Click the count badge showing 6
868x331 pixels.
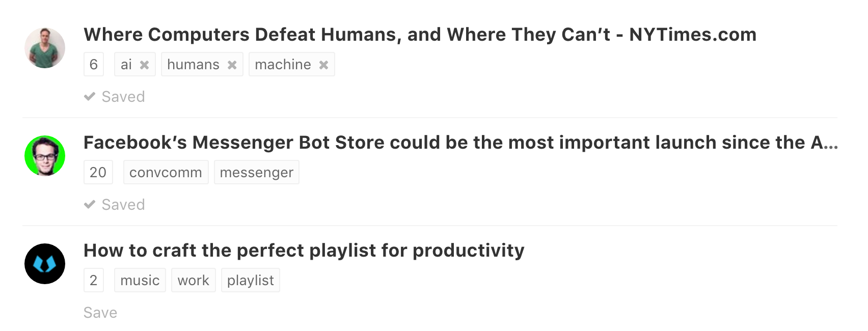[x=94, y=65]
